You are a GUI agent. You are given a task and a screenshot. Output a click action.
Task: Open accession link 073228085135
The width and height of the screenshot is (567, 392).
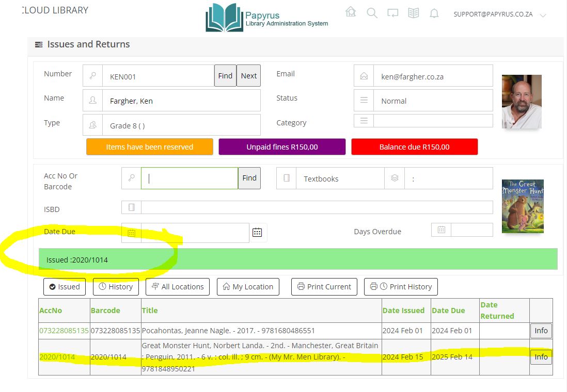[x=64, y=331]
